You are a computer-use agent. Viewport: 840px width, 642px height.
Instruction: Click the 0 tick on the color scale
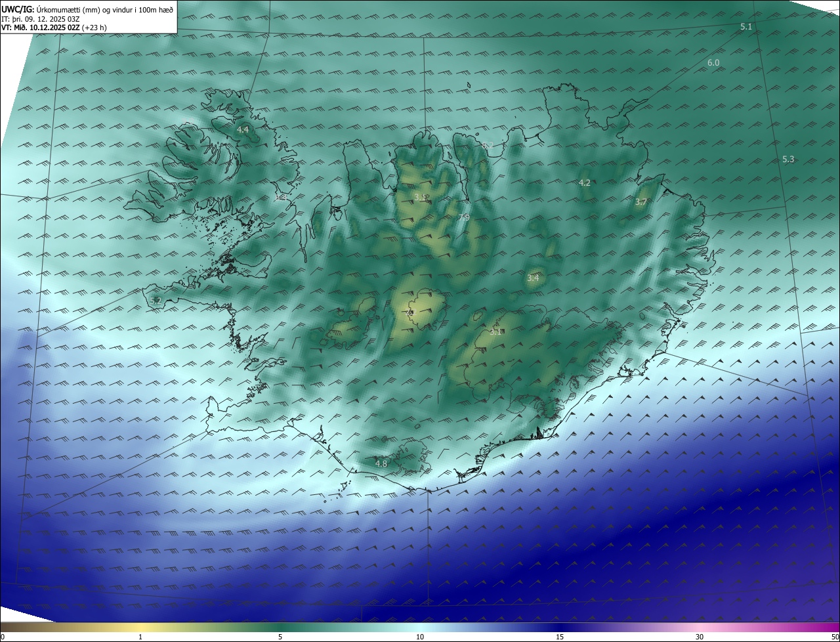click(3, 637)
